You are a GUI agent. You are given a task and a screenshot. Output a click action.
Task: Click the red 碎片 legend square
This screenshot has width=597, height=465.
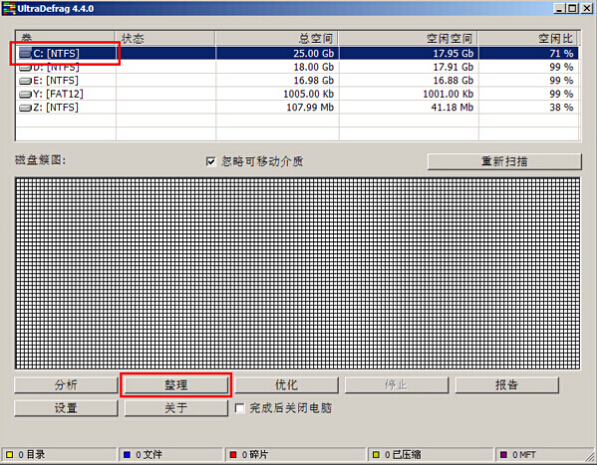[x=233, y=454]
